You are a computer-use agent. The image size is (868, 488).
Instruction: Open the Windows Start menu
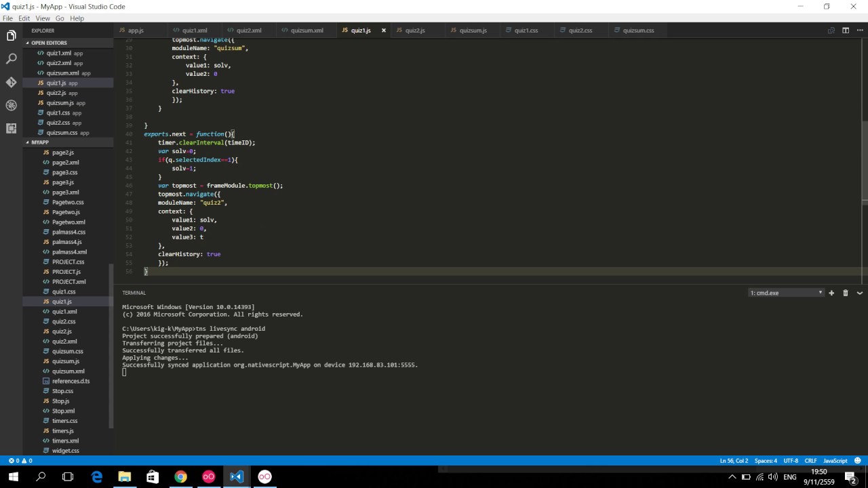click(x=12, y=476)
